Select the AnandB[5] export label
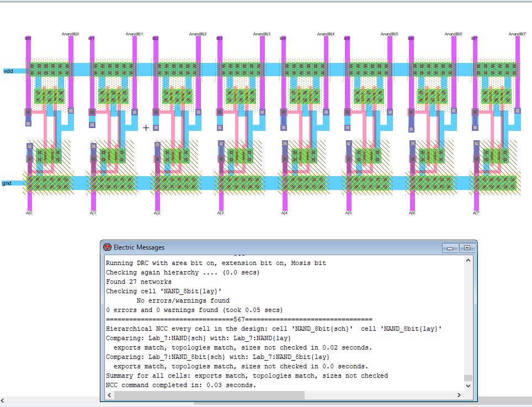 tap(390, 34)
